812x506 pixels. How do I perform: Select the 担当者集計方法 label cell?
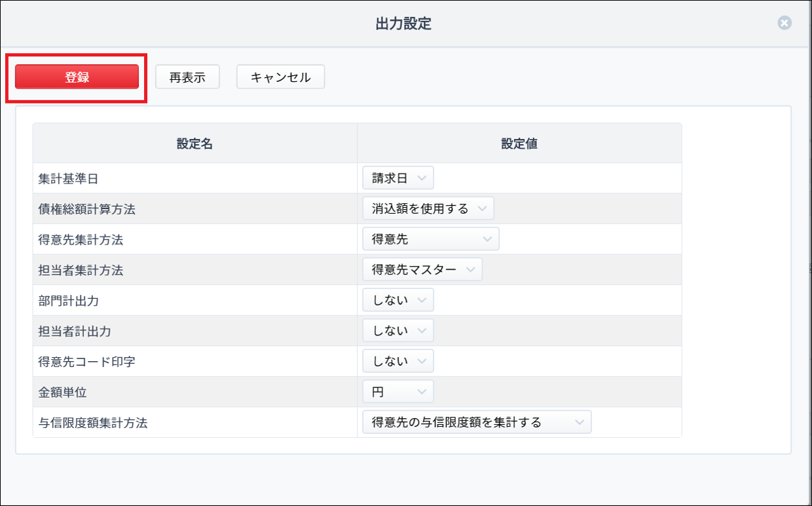[194, 269]
